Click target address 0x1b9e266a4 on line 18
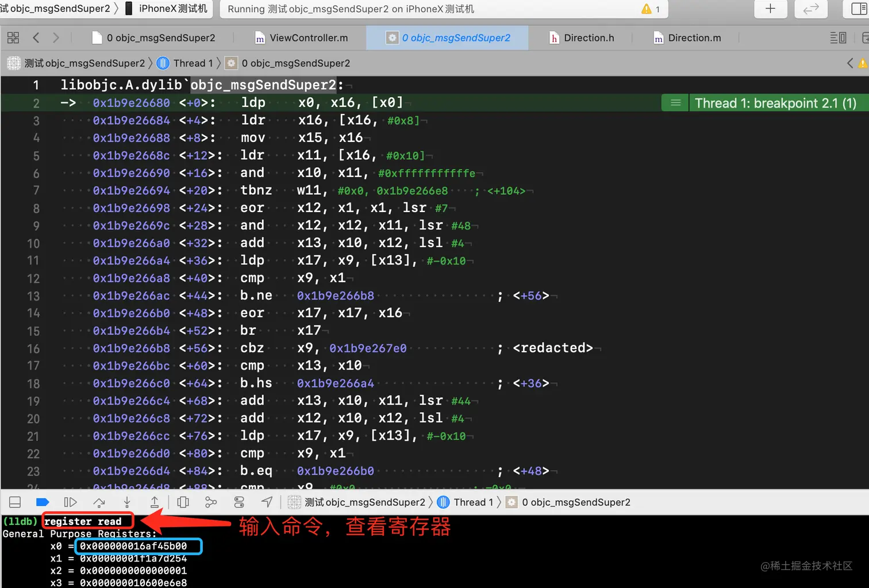 [336, 383]
